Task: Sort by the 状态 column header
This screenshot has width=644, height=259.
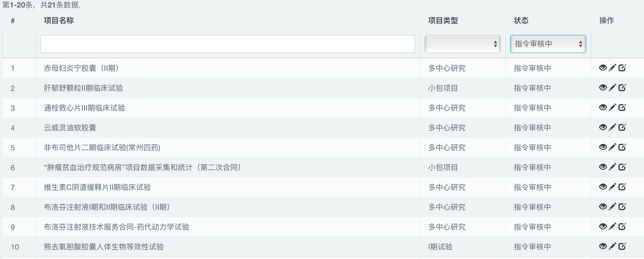Action: 521,20
